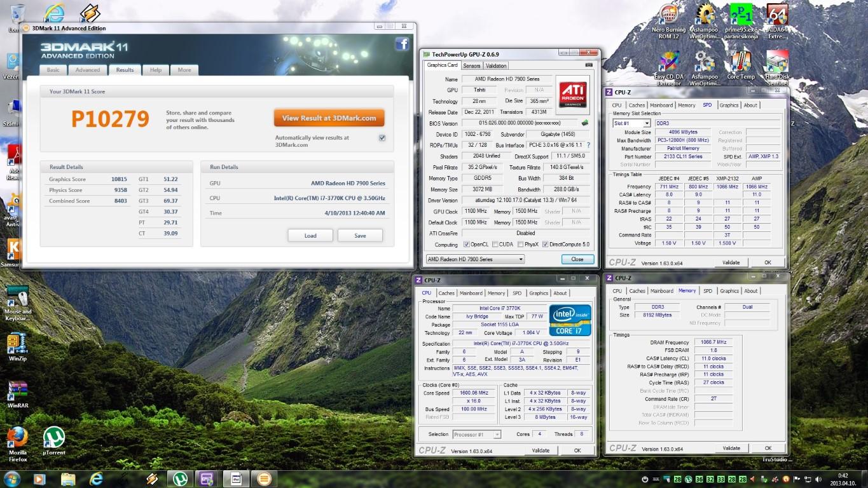Open Ashampoo WinOptimizer gold gear shortcut
The width and height of the screenshot is (868, 488).
pos(705,21)
